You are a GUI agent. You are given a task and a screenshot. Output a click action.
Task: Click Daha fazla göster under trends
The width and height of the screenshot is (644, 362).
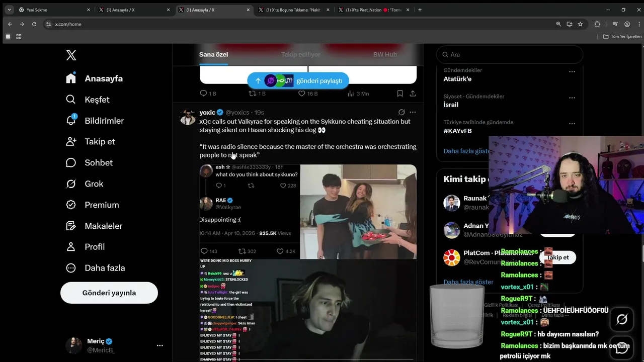pos(466,151)
